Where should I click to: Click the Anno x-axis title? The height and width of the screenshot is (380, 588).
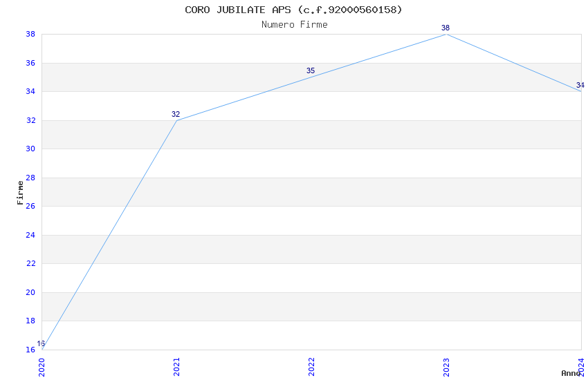(571, 373)
